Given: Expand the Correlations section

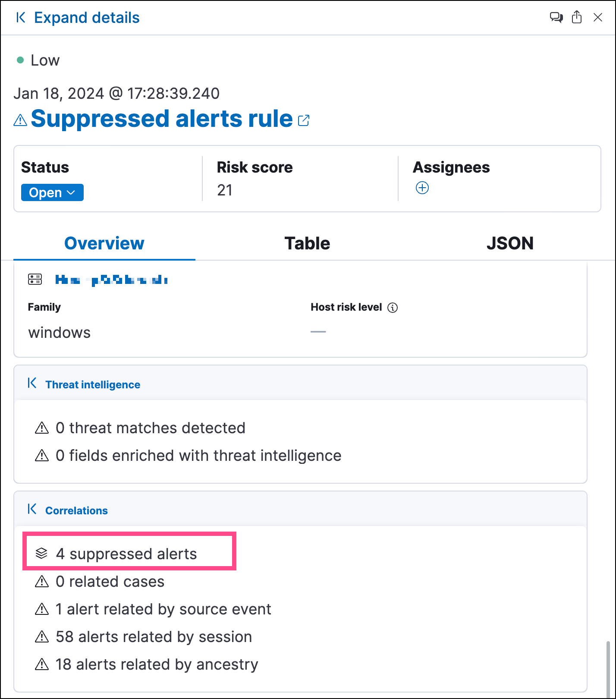Looking at the screenshot, I should [x=33, y=509].
